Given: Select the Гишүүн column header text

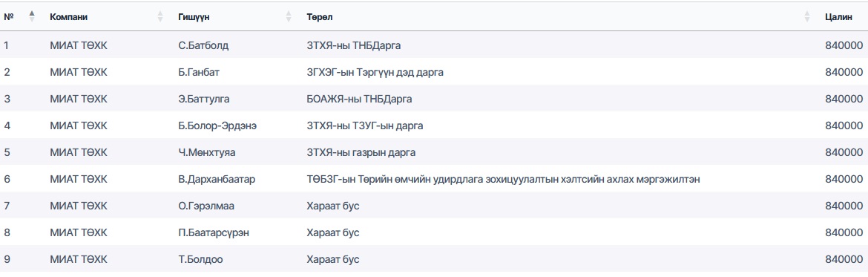Looking at the screenshot, I should pos(194,17).
